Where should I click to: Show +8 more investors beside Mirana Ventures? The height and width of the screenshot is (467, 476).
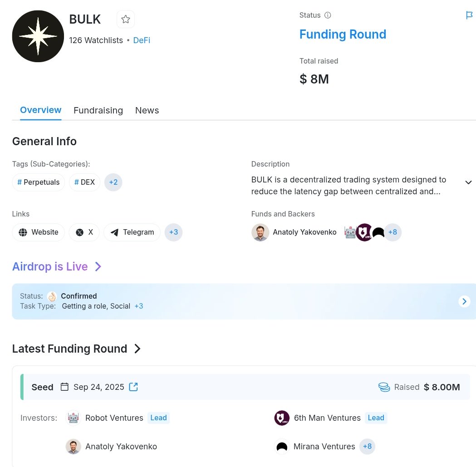(x=367, y=447)
